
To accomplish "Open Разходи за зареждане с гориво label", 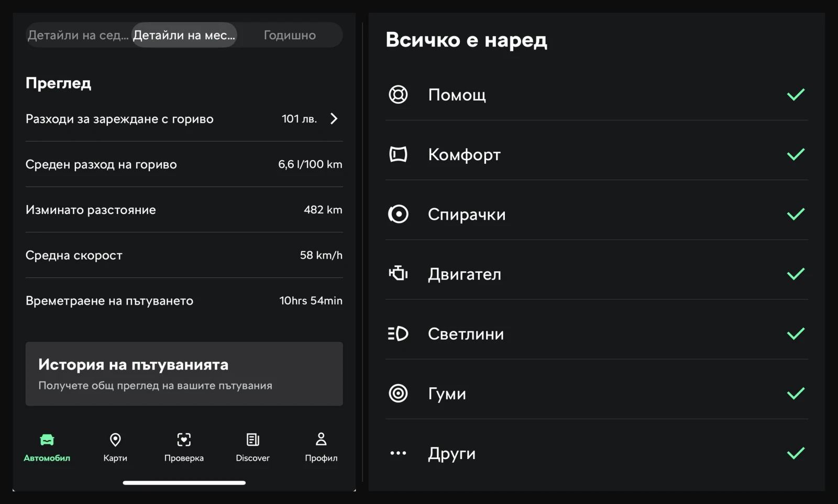I will pyautogui.click(x=119, y=119).
